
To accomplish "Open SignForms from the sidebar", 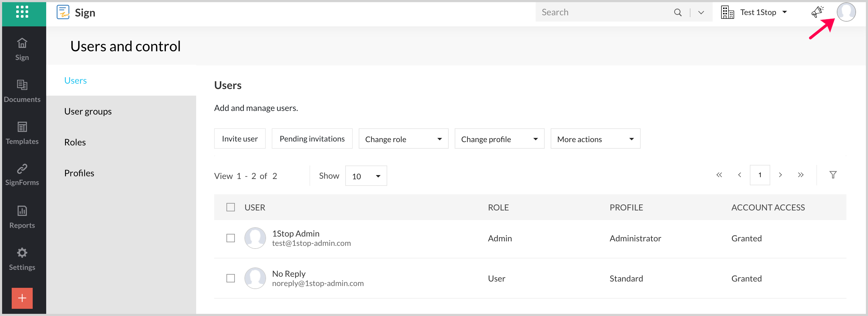I will (x=22, y=174).
